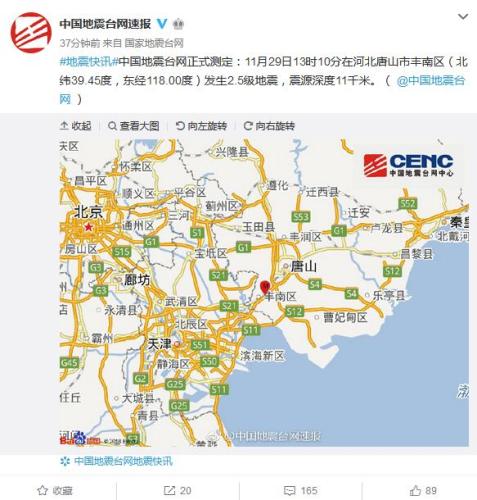The width and height of the screenshot is (477, 500).
Task: Click the membership crown icon beside username
Action: pyautogui.click(x=178, y=24)
